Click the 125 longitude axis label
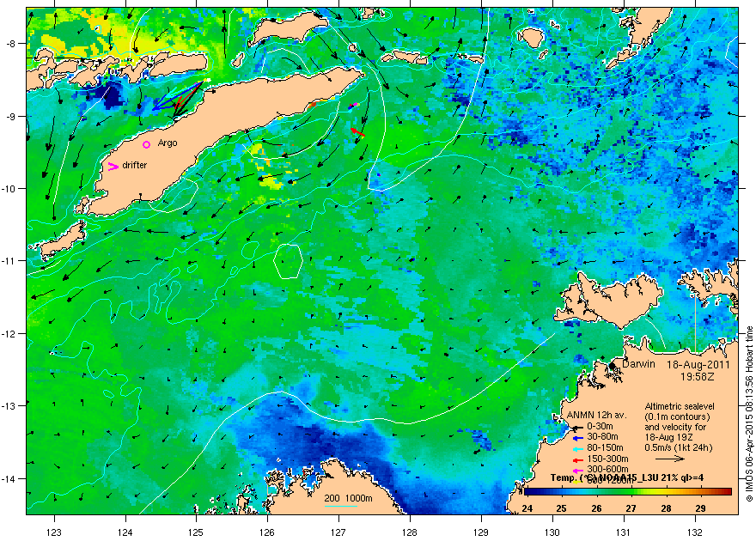This screenshot has height=541, width=756. click(196, 532)
